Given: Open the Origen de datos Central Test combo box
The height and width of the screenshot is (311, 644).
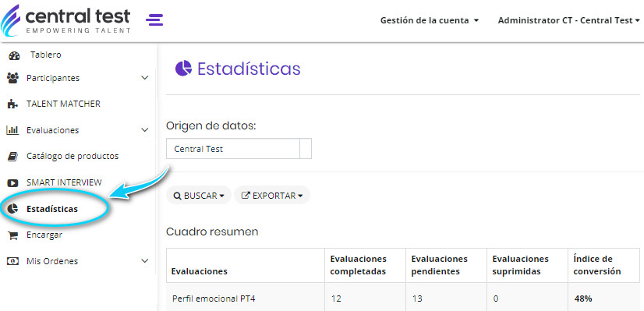Looking at the screenshot, I should [x=239, y=149].
